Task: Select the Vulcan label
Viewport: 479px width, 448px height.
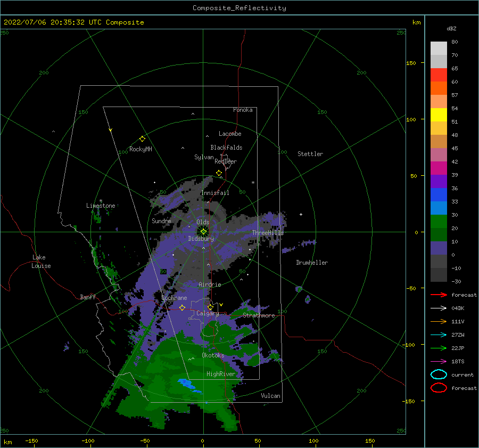Action: 270,396
